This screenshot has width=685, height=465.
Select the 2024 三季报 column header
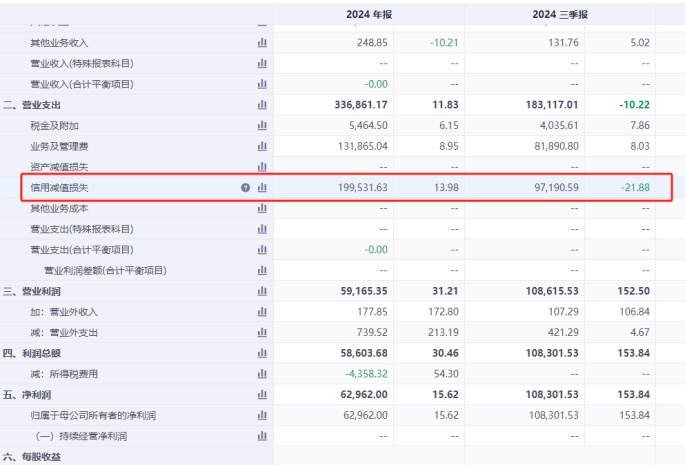[561, 15]
